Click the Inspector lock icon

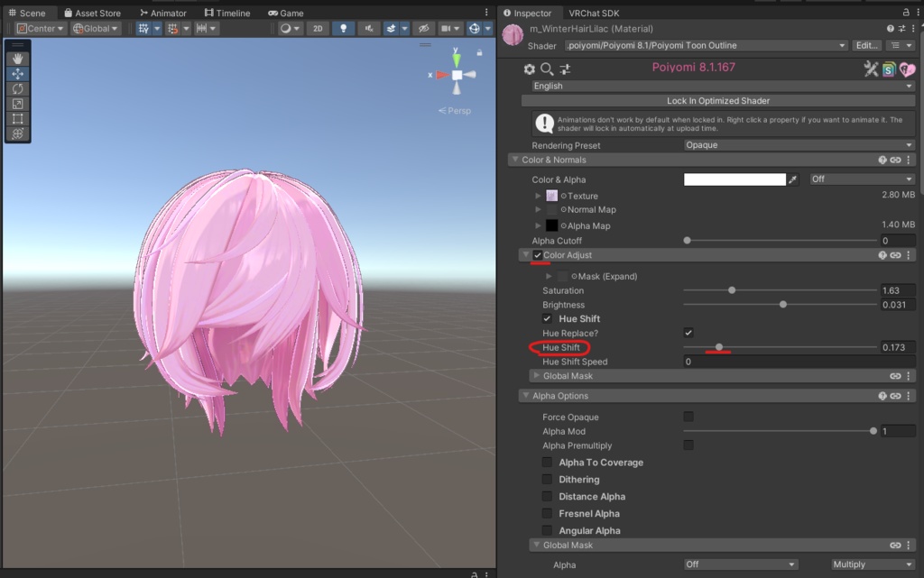coord(906,12)
